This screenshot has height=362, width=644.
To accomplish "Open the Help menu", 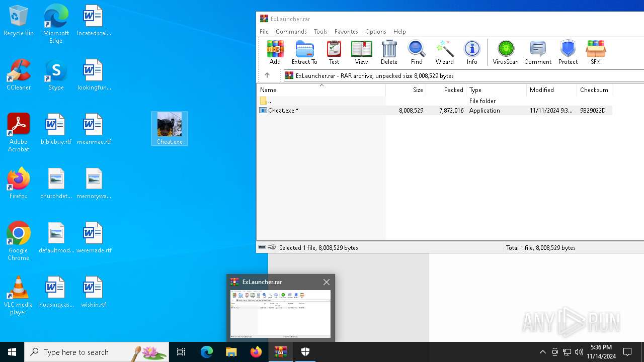I will (399, 31).
